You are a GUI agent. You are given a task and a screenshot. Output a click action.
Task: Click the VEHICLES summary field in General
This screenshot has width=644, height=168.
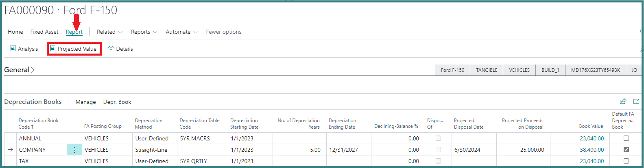(519, 70)
